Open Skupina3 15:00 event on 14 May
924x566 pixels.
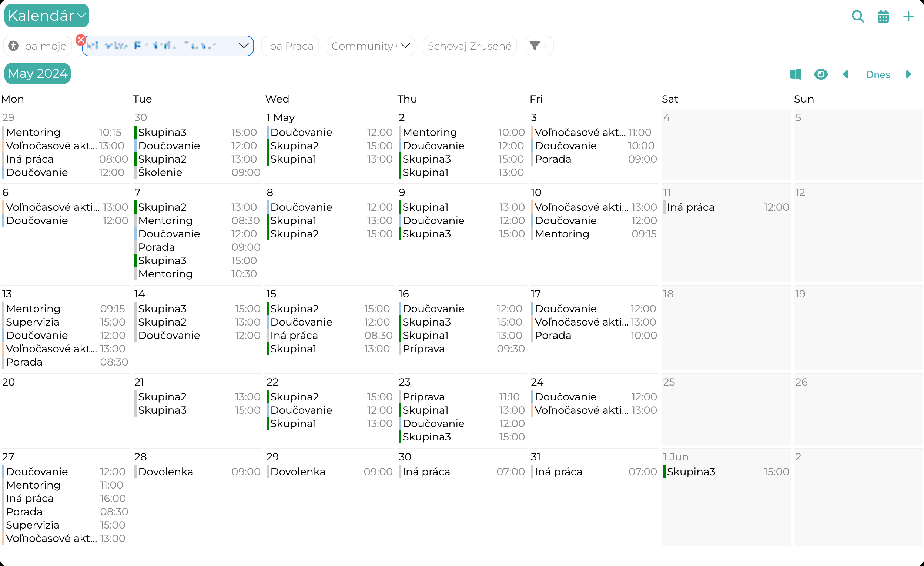(x=198, y=309)
